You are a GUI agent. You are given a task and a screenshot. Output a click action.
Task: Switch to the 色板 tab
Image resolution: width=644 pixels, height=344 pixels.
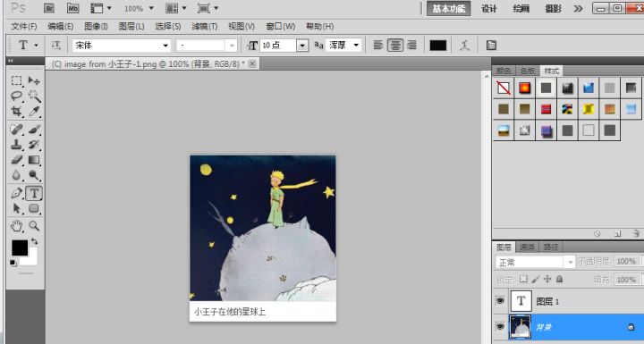click(528, 71)
